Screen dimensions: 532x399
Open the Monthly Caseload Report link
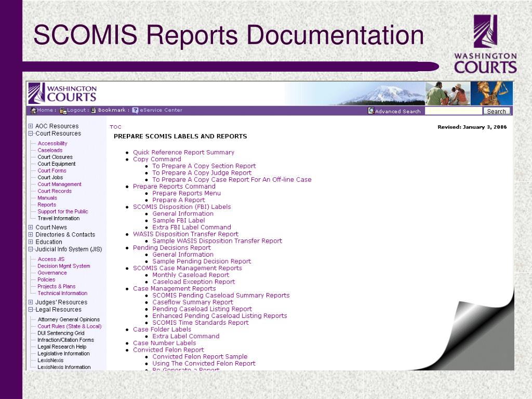coord(191,275)
